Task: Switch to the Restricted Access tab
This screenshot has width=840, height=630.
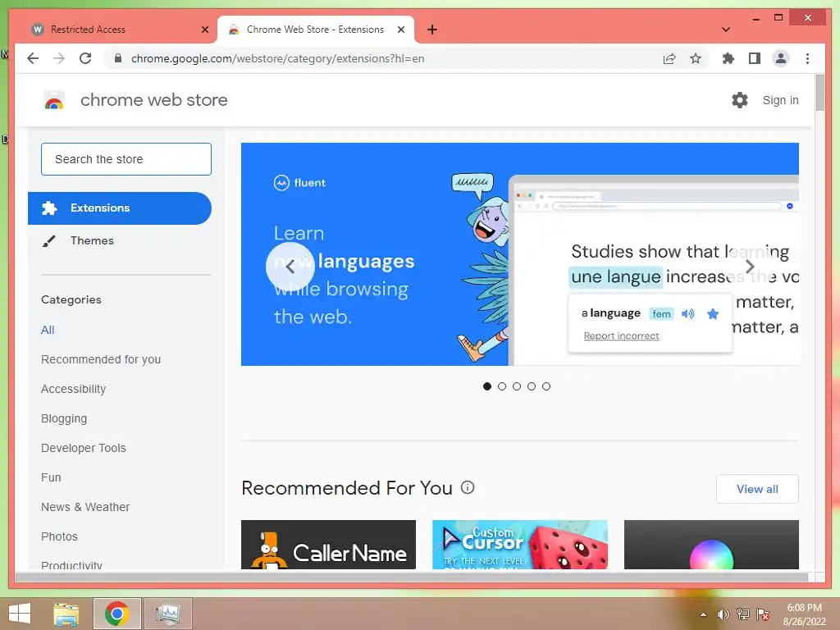Action: (118, 30)
